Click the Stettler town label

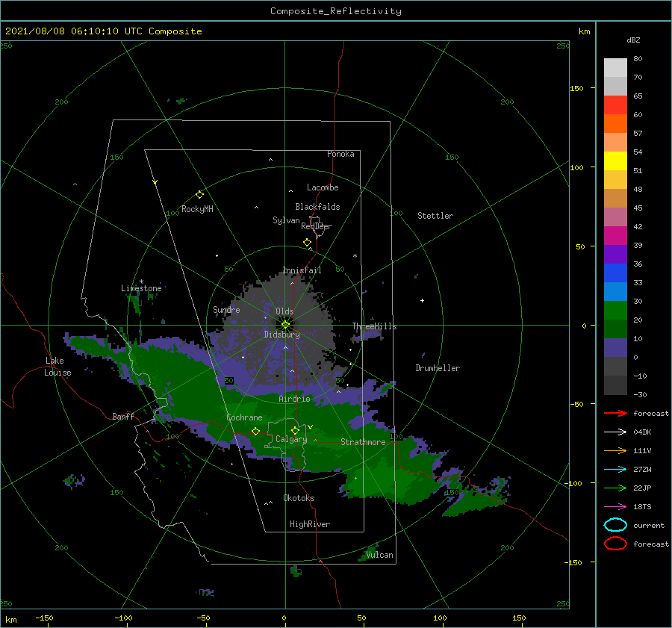pyautogui.click(x=435, y=216)
